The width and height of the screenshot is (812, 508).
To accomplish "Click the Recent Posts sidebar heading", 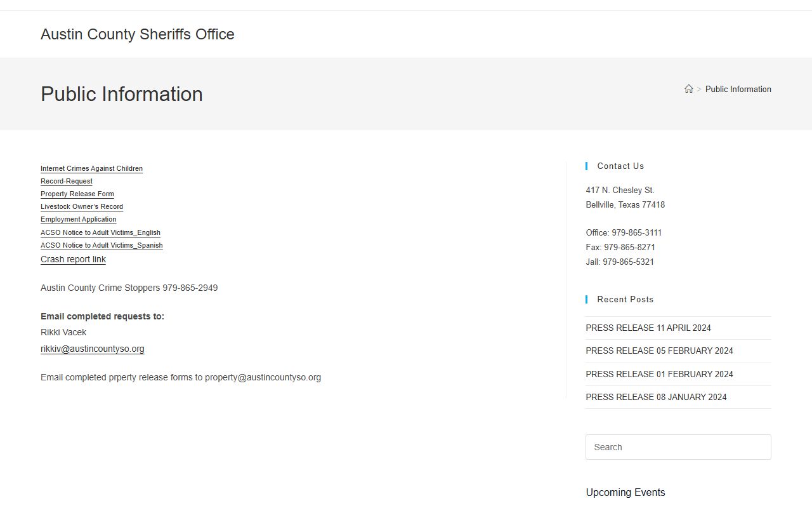I will (x=625, y=299).
